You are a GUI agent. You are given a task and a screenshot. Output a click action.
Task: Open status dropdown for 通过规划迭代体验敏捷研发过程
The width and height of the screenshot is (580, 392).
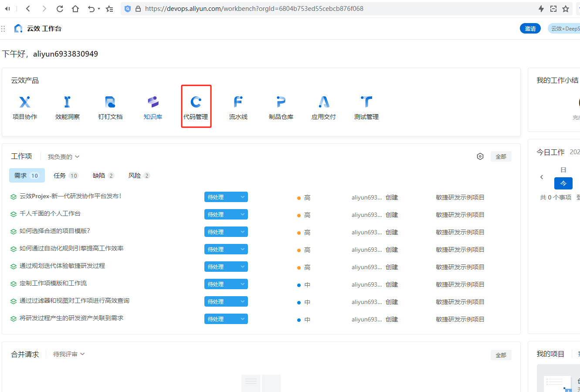(x=226, y=267)
